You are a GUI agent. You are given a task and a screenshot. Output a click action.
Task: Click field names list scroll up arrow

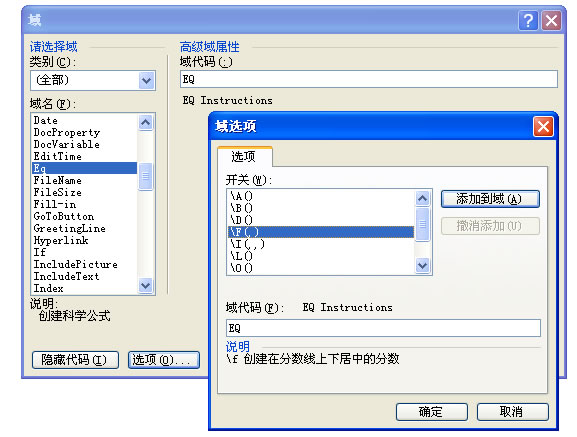click(x=146, y=122)
